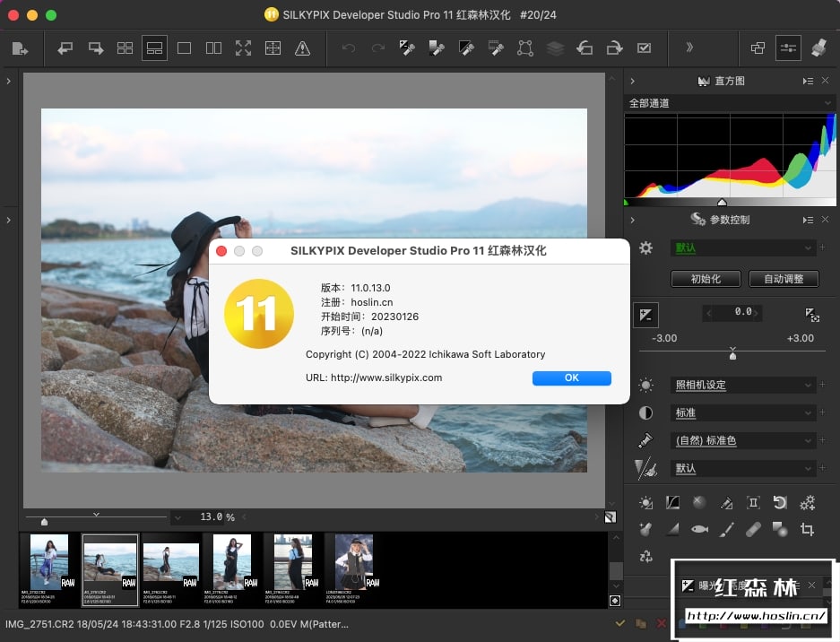Toggle the parameter control sliders panel button
This screenshot has width=840, height=642.
788,48
